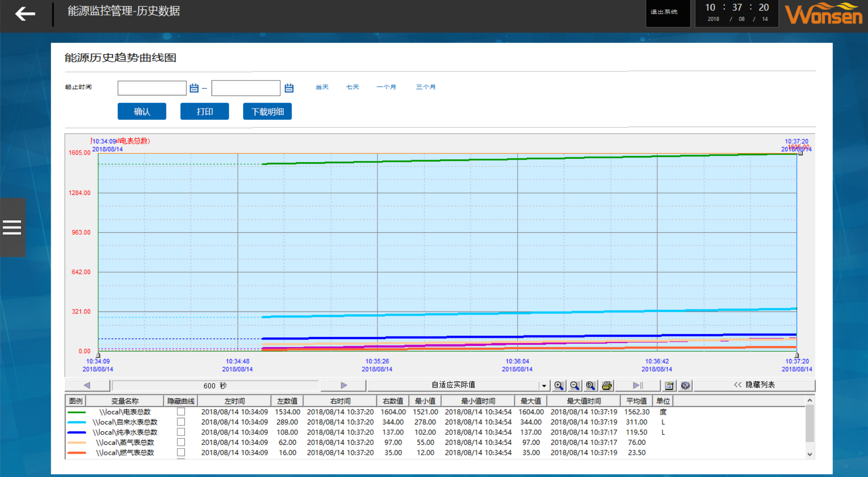
Task: Click the 最大值时间 column header
Action: click(x=584, y=401)
